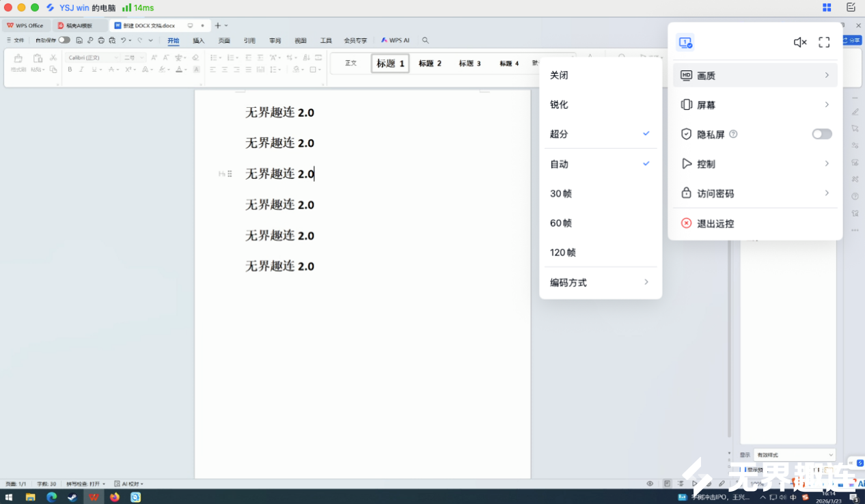Open the Calibri font name dropdown

click(x=94, y=58)
